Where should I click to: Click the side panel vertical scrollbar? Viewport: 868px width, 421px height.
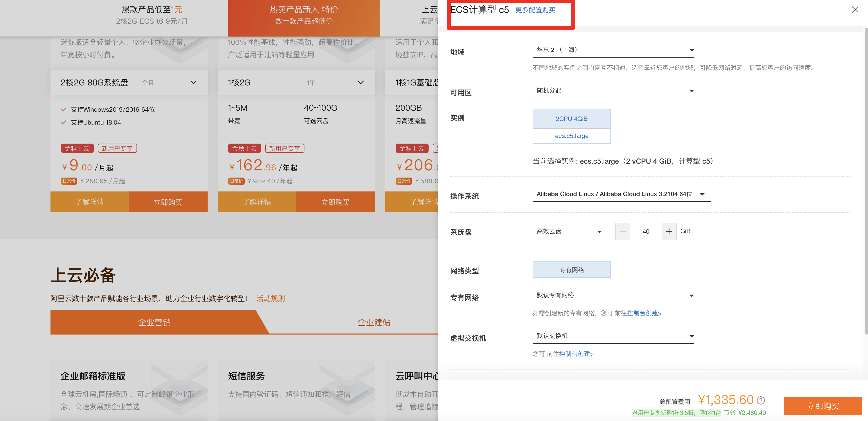(x=866, y=182)
